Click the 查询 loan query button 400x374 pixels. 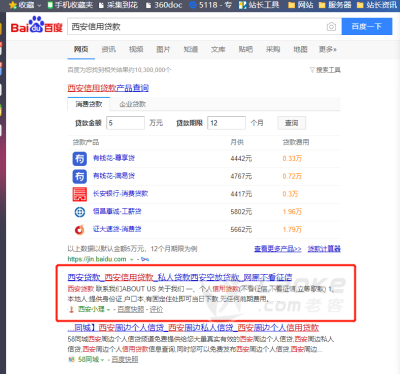pos(292,123)
